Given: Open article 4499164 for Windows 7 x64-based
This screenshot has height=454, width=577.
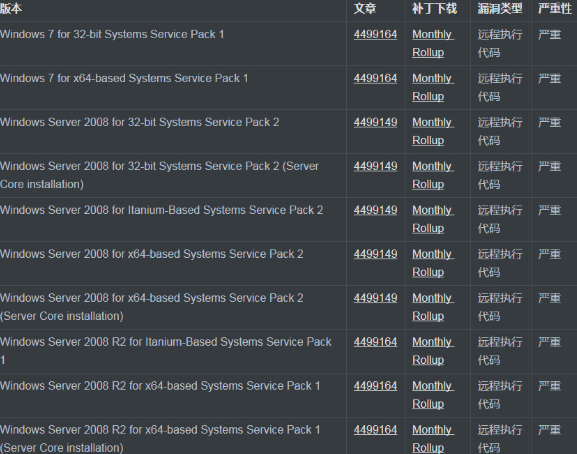Looking at the screenshot, I should point(375,78).
